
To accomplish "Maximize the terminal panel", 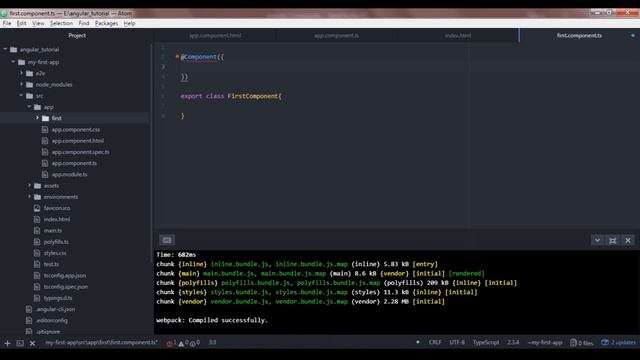I will [x=613, y=240].
